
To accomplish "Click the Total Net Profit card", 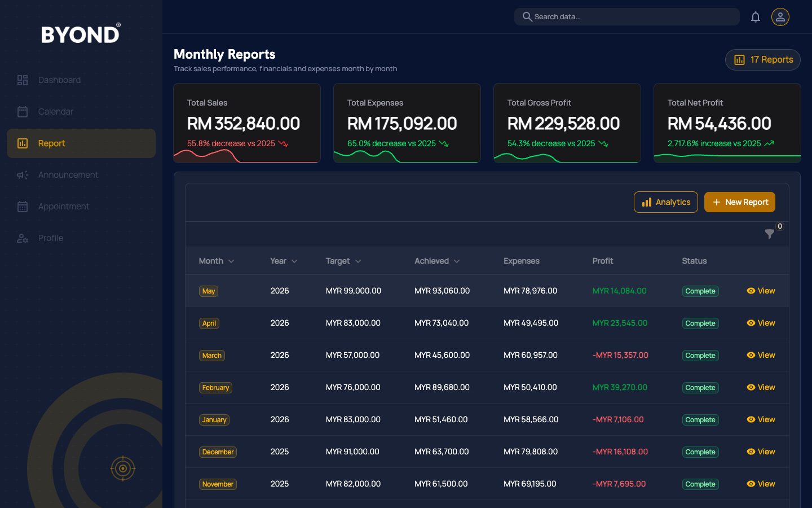I will 727,123.
